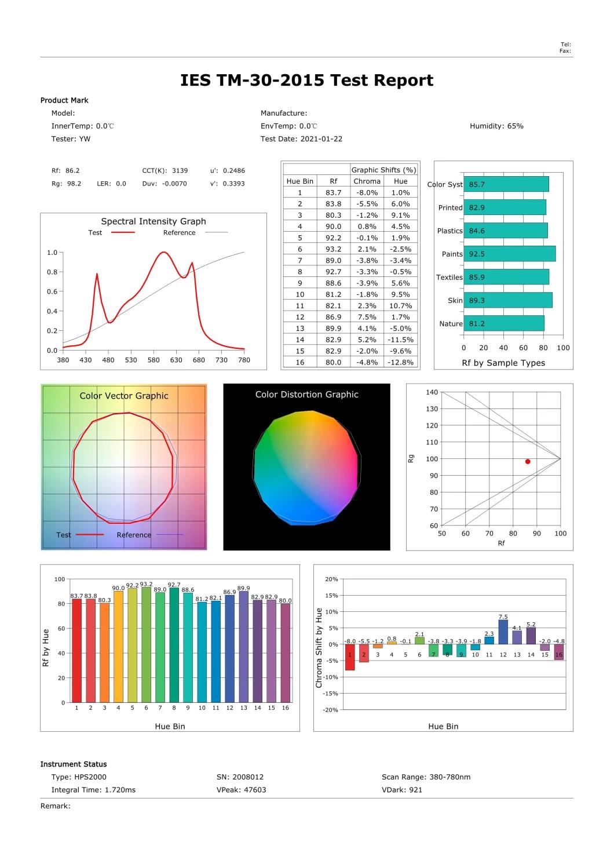Click the report title IES TM-30-2015 Test Report
The width and height of the screenshot is (614, 868).
pyautogui.click(x=306, y=81)
